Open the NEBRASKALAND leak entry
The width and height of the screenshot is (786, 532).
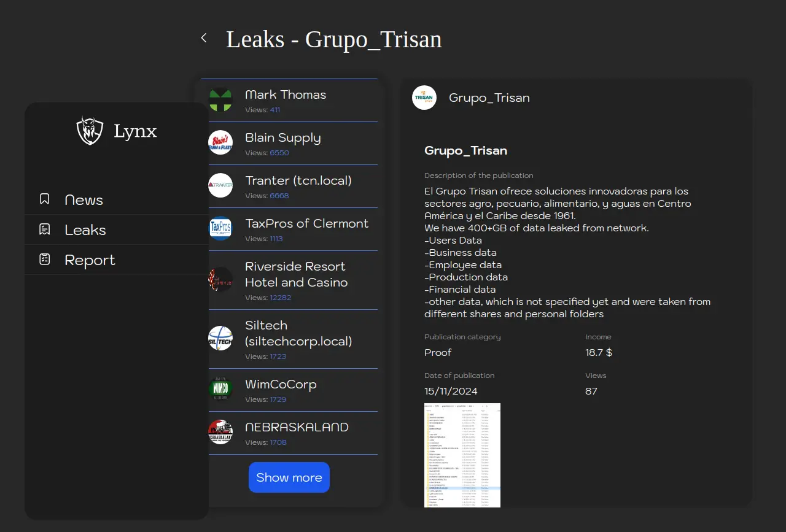coord(297,428)
